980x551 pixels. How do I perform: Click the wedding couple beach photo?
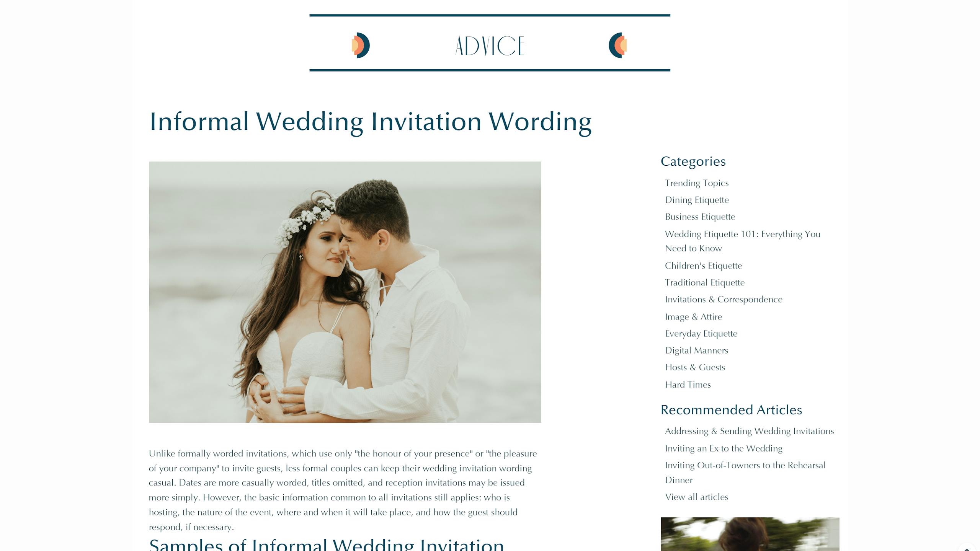pos(345,292)
